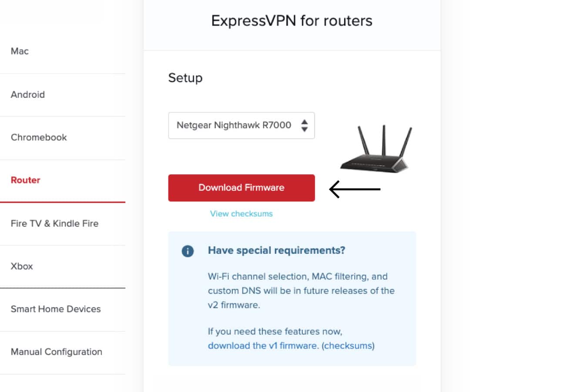Click the Setup heading
The image size is (583, 392).
tap(185, 78)
